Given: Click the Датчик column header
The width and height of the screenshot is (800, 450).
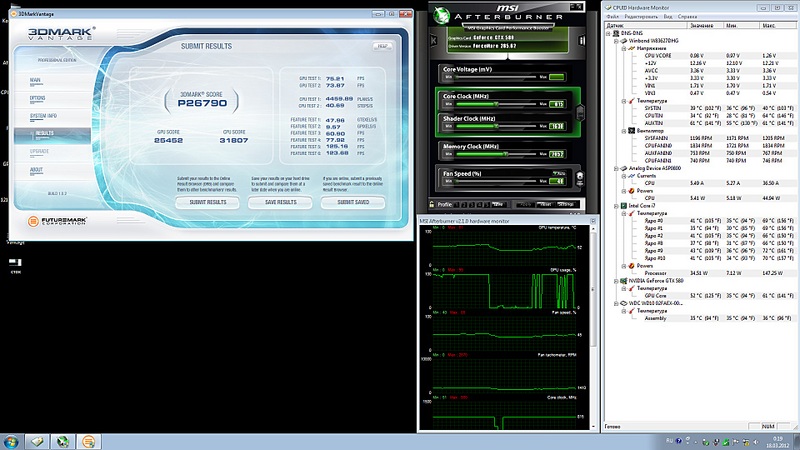Looking at the screenshot, I should pyautogui.click(x=646, y=25).
